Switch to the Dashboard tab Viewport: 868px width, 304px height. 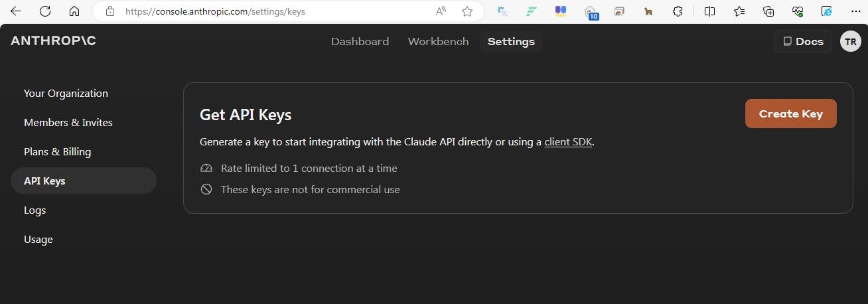coord(360,41)
